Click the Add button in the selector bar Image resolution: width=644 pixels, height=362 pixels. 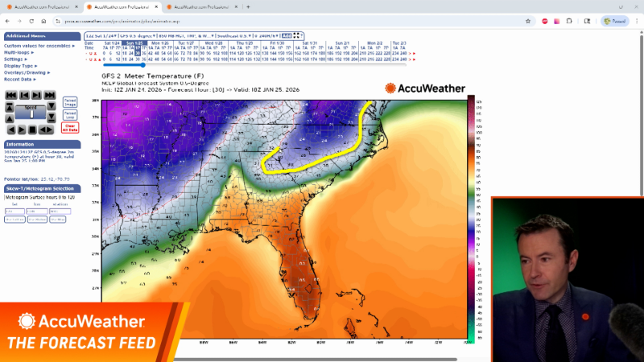pos(287,35)
